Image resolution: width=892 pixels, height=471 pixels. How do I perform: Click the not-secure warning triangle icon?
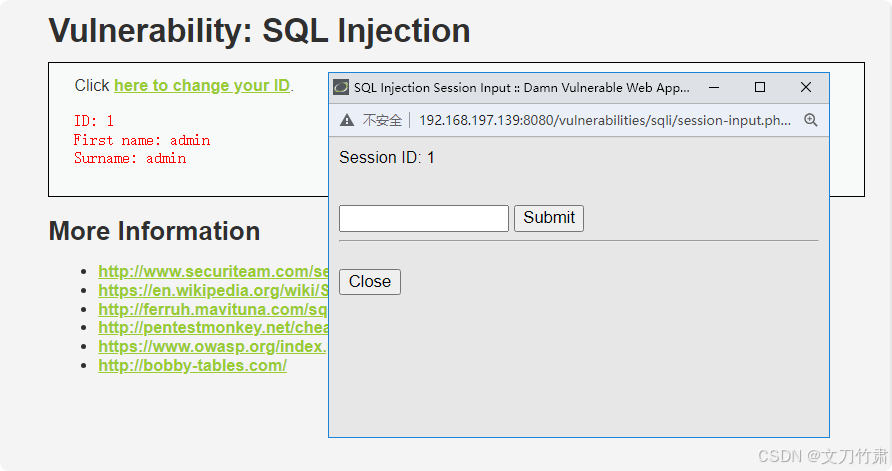tap(347, 120)
